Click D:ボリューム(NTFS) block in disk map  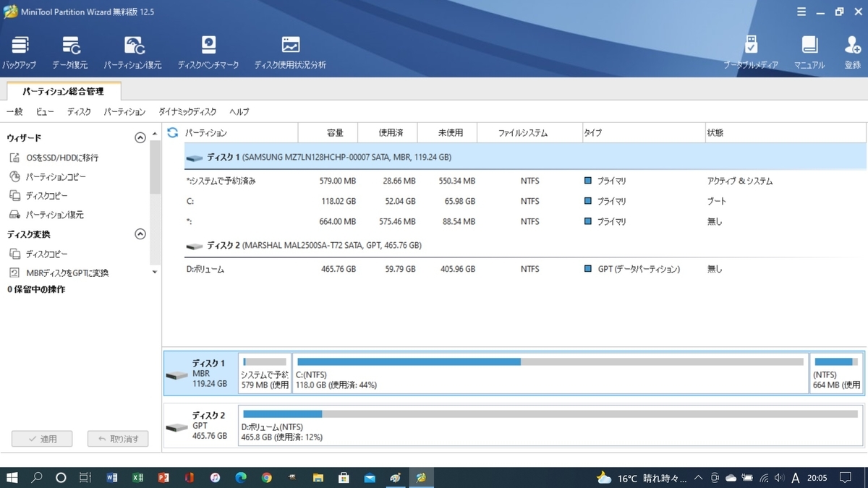[x=550, y=426]
